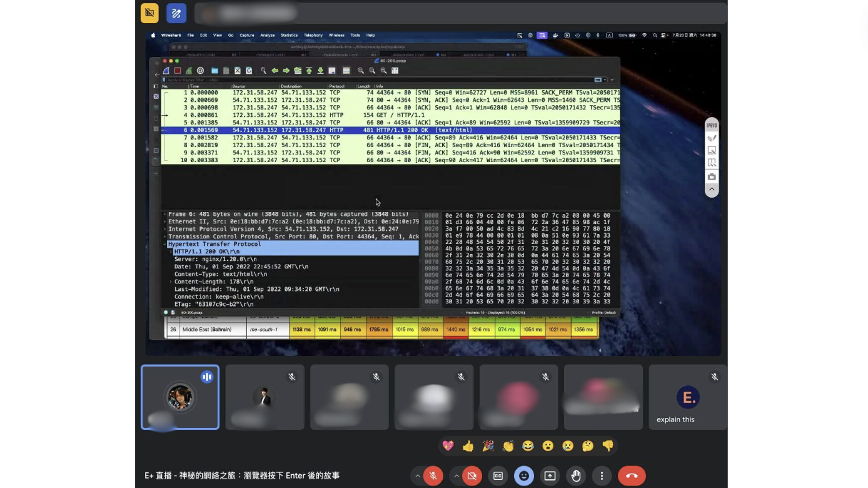Select the 'explain this' participant tile
The image size is (868, 488).
(x=688, y=397)
